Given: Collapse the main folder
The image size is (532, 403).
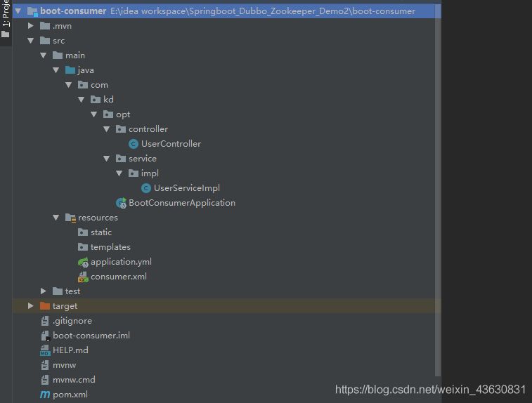Looking at the screenshot, I should [x=43, y=55].
